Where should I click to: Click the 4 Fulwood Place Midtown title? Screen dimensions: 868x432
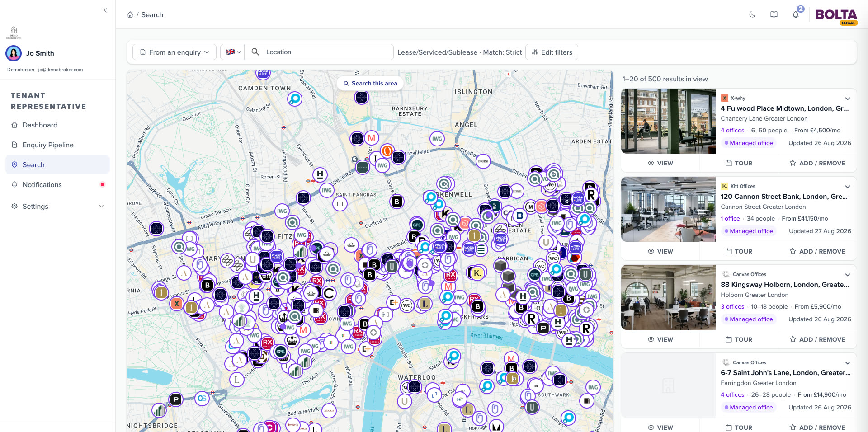click(785, 108)
